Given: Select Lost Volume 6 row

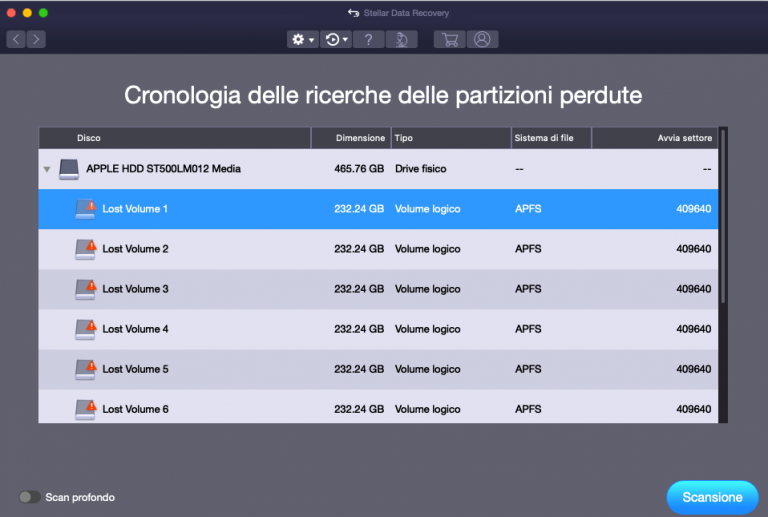Looking at the screenshot, I should [378, 407].
